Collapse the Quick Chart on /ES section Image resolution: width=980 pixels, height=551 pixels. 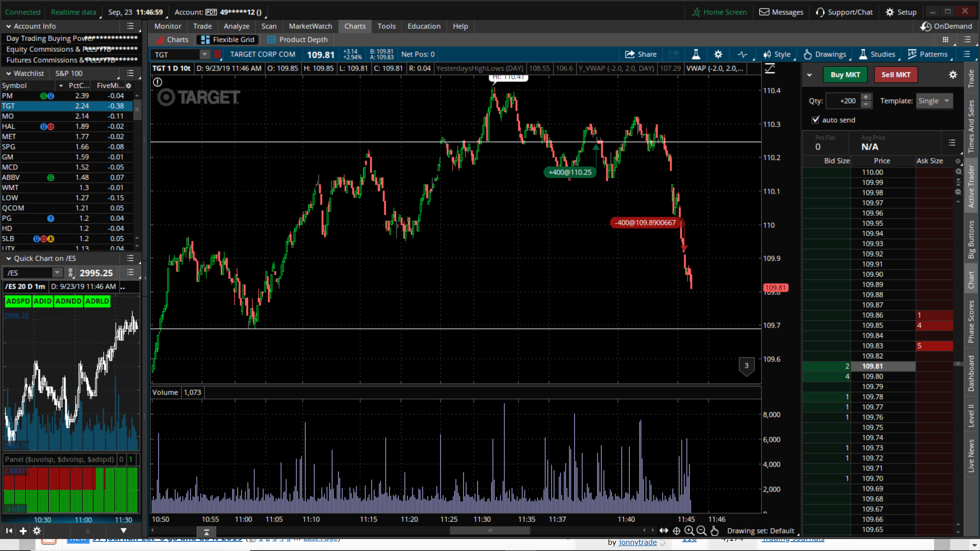tap(8, 259)
